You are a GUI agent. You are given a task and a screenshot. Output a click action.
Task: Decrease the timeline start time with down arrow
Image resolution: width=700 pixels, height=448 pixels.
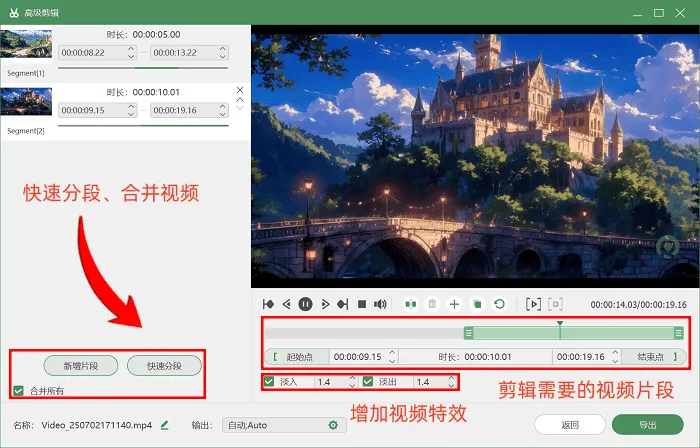(x=392, y=361)
